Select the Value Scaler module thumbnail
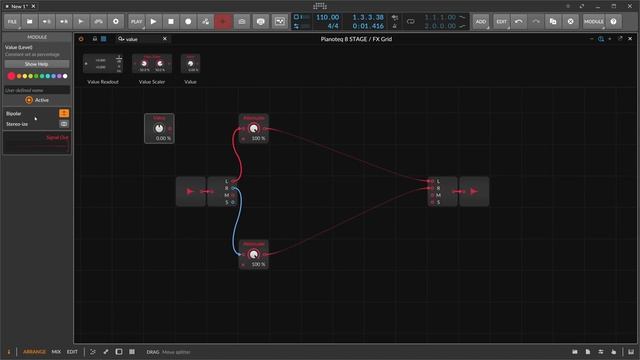The image size is (640, 360). click(152, 64)
